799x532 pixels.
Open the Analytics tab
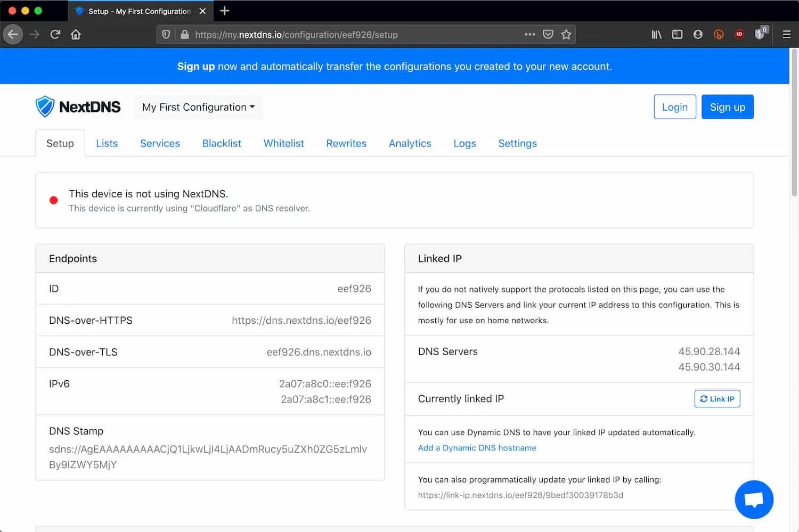(410, 143)
